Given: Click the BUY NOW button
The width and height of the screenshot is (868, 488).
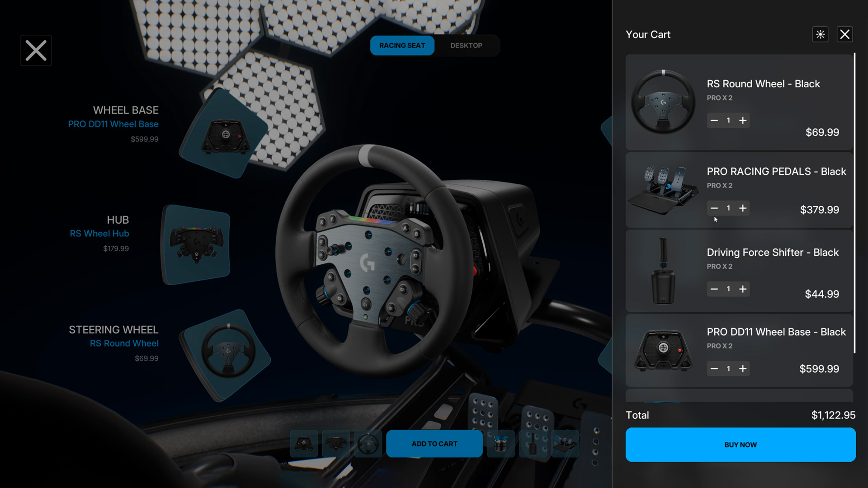Looking at the screenshot, I should click(740, 445).
